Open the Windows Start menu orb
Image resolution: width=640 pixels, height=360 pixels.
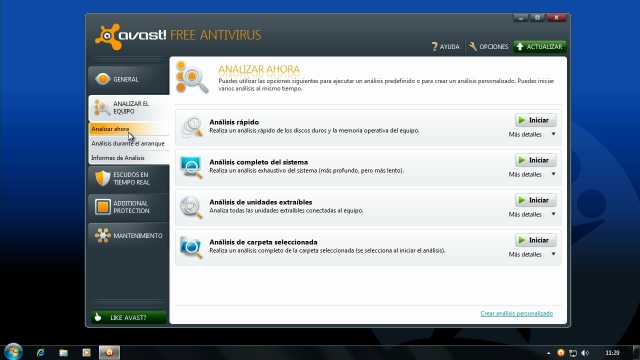13,352
